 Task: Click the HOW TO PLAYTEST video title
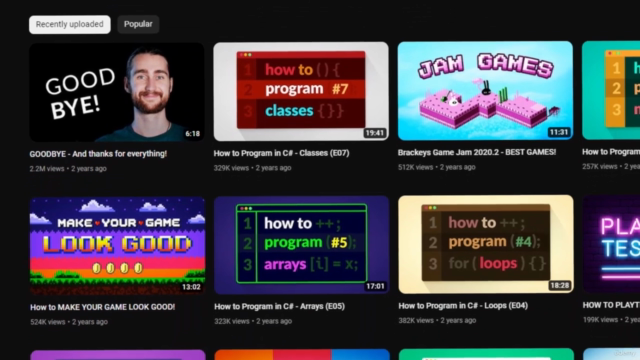point(611,305)
